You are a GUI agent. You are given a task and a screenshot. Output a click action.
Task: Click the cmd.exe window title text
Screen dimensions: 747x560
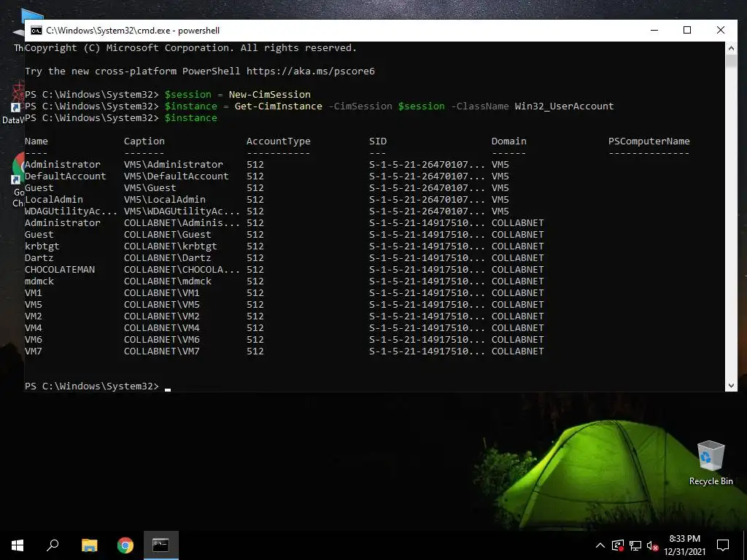tap(133, 31)
